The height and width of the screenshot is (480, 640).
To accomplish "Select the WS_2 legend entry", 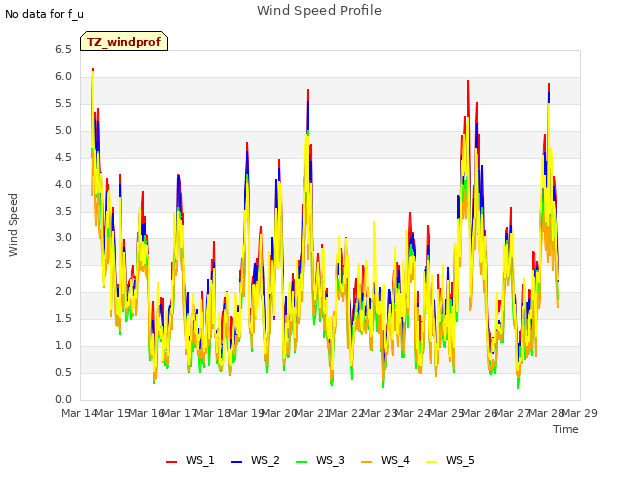I will point(255,460).
